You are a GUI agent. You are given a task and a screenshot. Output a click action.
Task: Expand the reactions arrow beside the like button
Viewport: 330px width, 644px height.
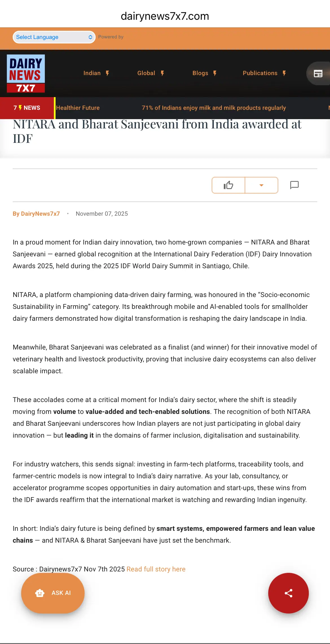pos(261,185)
